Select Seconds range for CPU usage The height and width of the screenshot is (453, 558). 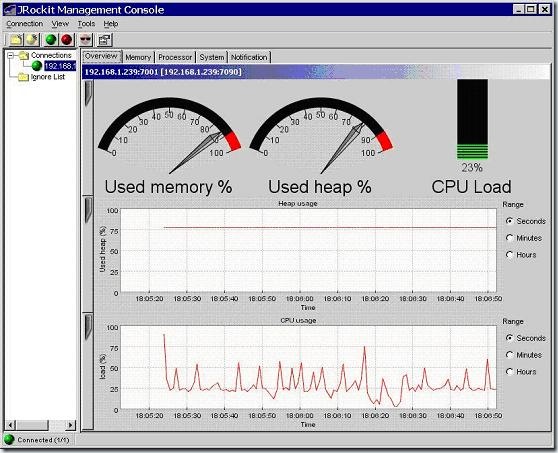[x=510, y=338]
